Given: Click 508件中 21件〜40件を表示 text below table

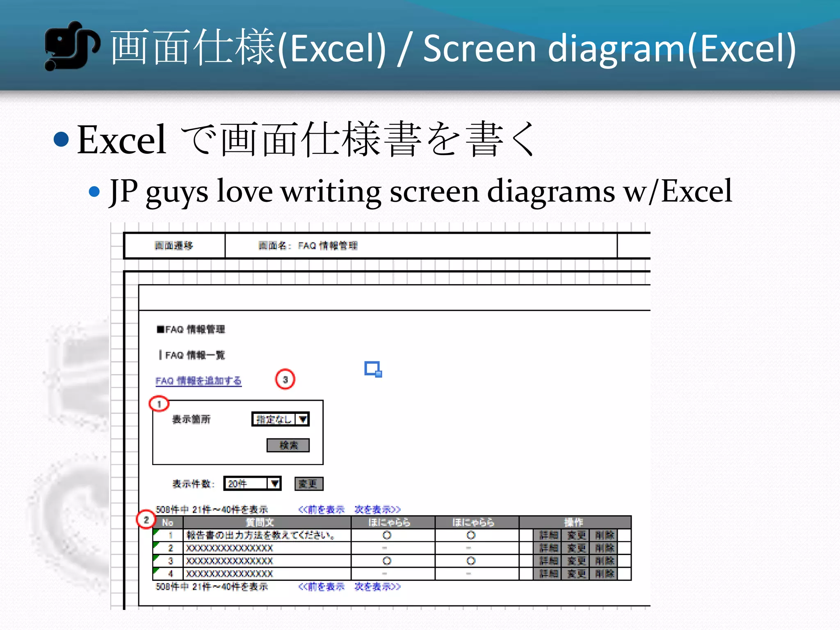Looking at the screenshot, I should tap(212, 587).
